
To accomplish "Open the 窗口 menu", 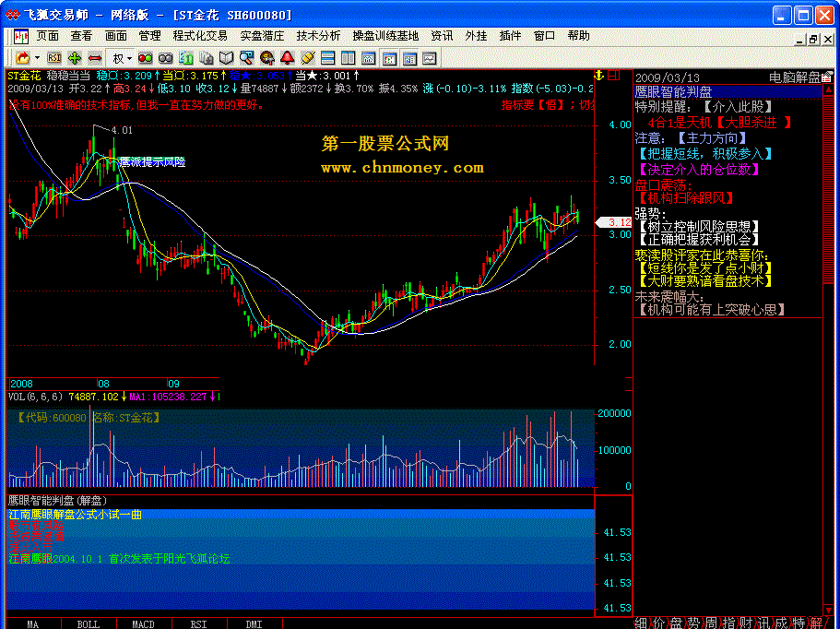I will click(x=544, y=36).
